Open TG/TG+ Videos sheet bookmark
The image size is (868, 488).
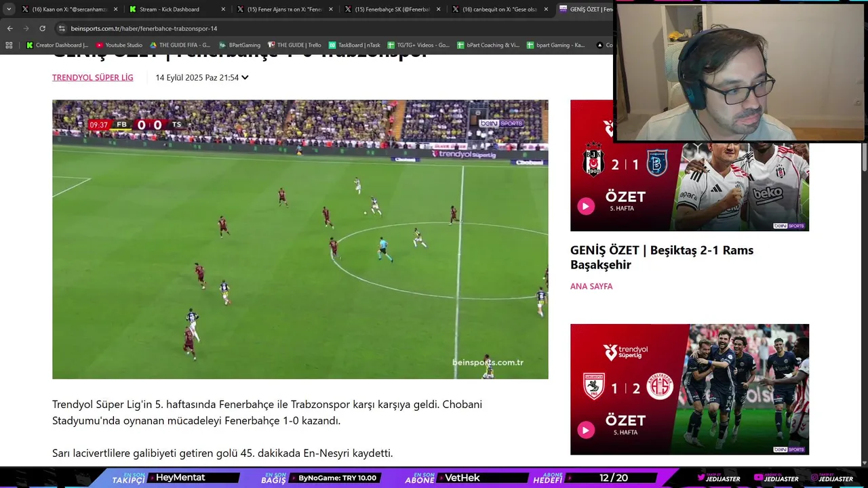(x=418, y=45)
